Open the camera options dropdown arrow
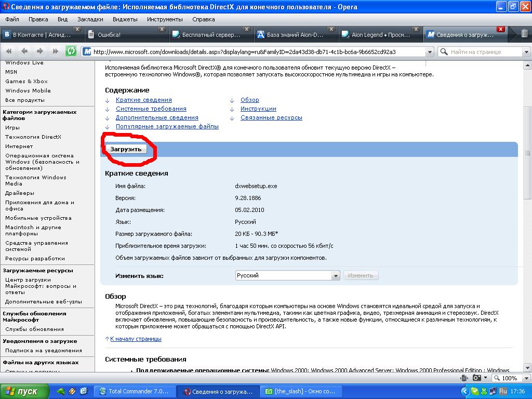532x399 pixels. [485, 378]
